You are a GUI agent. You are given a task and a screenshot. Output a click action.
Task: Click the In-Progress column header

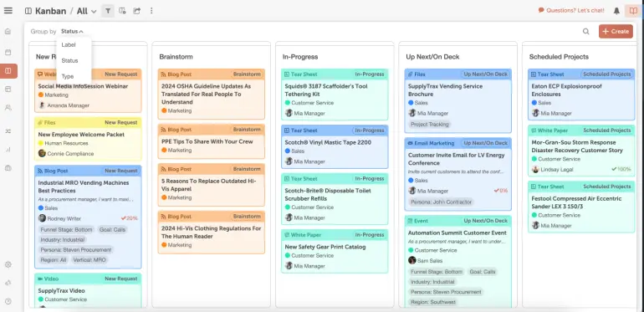300,57
